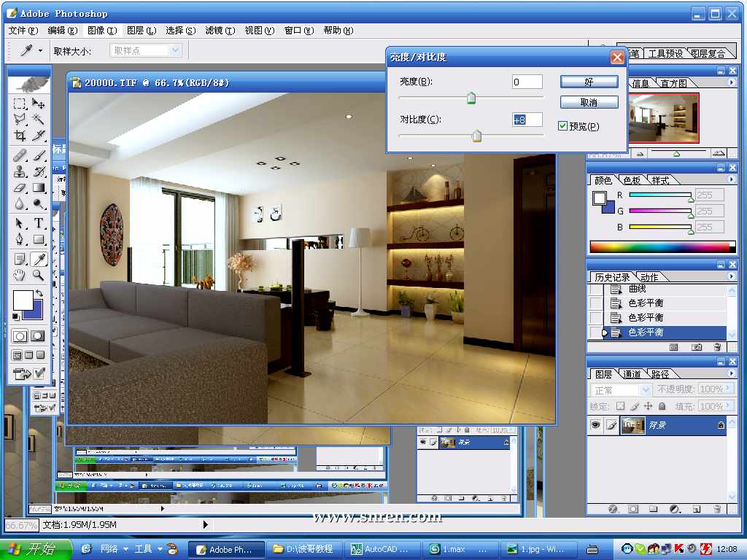Open Windows 开始 Start menu
Viewport: 747px width, 560px height.
36,549
